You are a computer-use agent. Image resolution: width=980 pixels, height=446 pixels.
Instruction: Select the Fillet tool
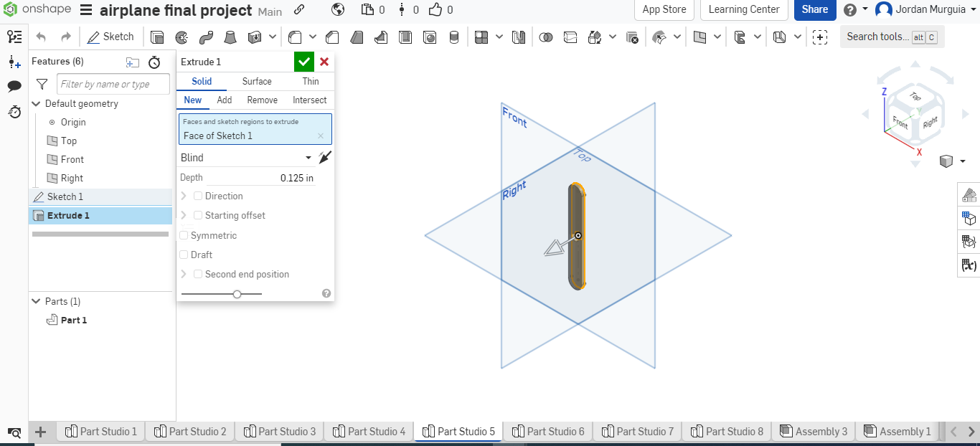295,37
